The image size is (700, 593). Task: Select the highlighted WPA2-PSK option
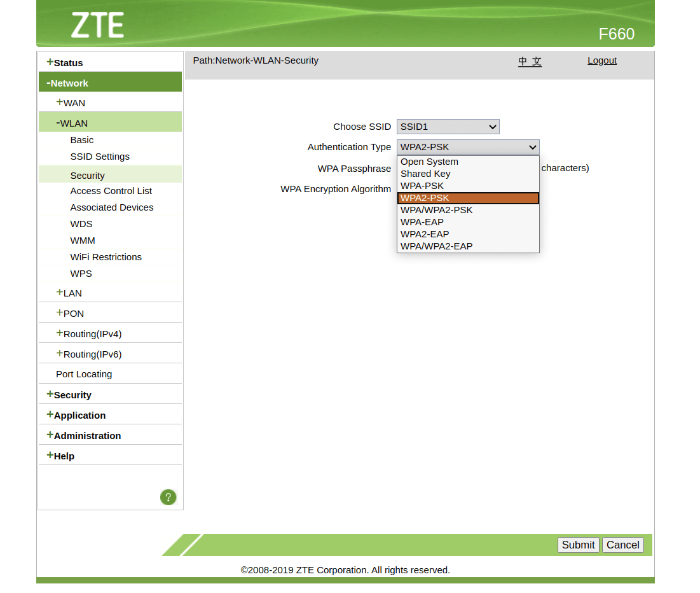click(468, 198)
